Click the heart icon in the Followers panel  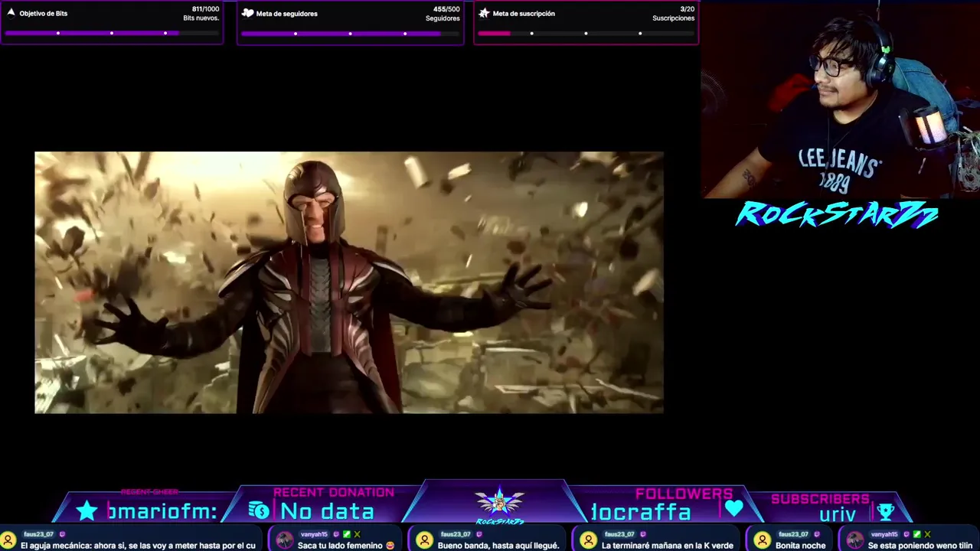[x=733, y=508]
